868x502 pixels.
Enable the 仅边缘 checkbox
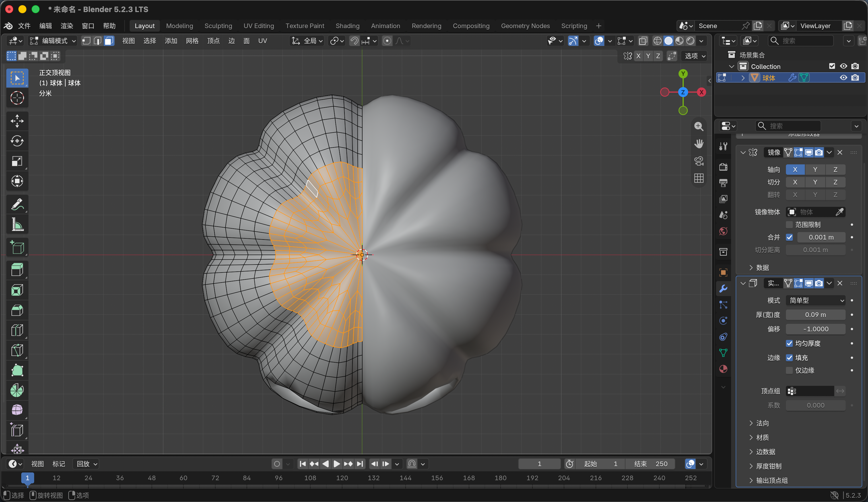pyautogui.click(x=789, y=370)
